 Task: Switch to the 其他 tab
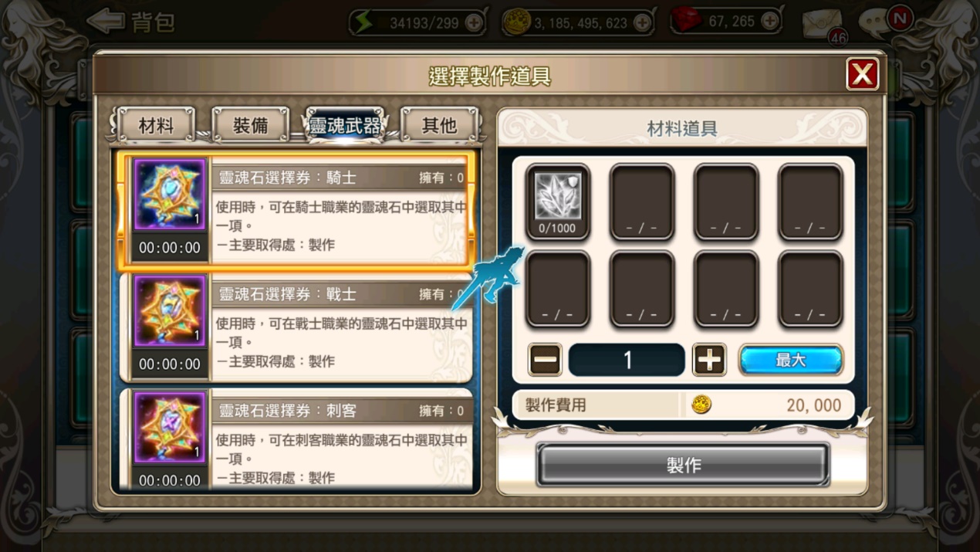coord(439,124)
